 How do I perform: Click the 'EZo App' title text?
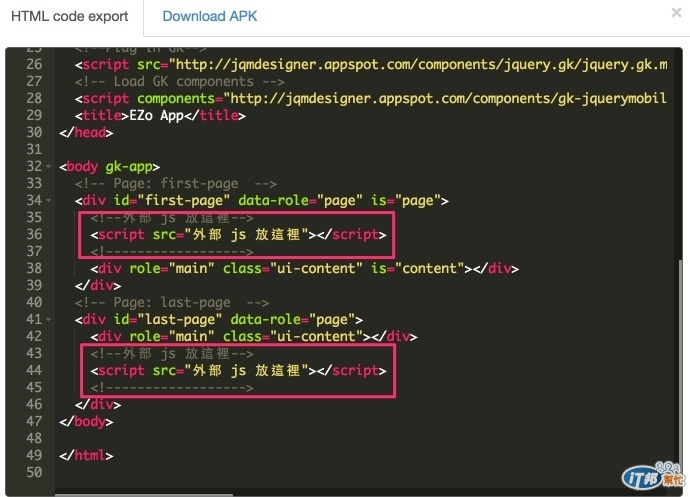(156, 115)
